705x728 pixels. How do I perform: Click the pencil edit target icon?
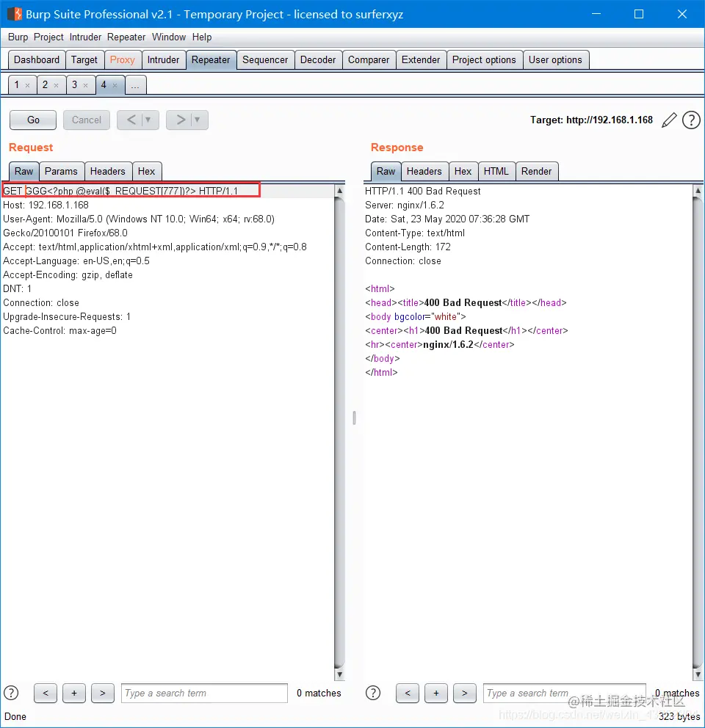pos(669,120)
